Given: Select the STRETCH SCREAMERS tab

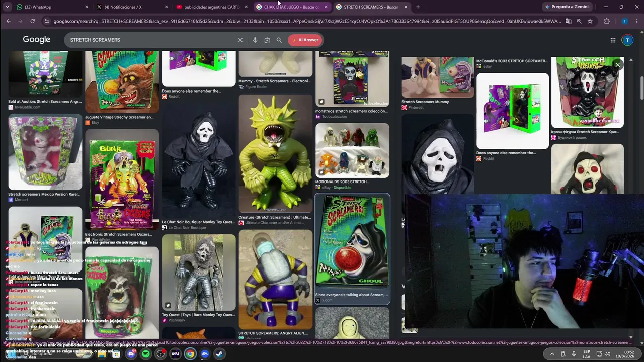Looking at the screenshot, I should [x=371, y=7].
